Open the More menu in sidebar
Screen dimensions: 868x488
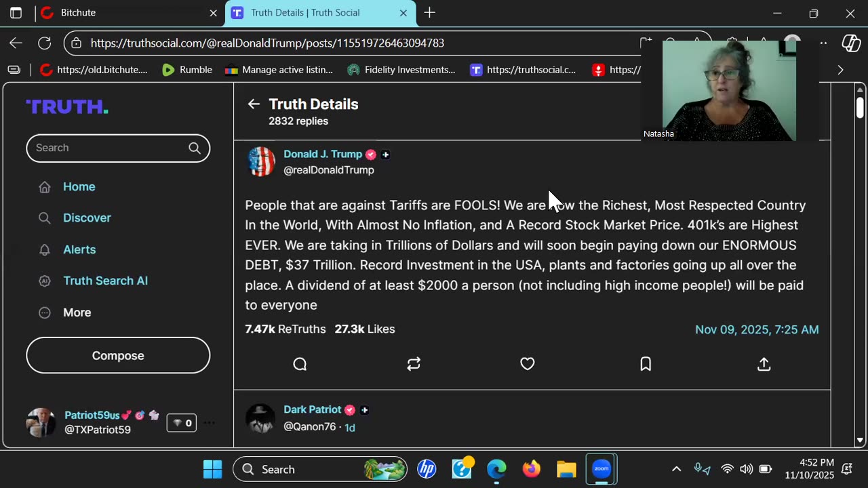click(x=77, y=313)
